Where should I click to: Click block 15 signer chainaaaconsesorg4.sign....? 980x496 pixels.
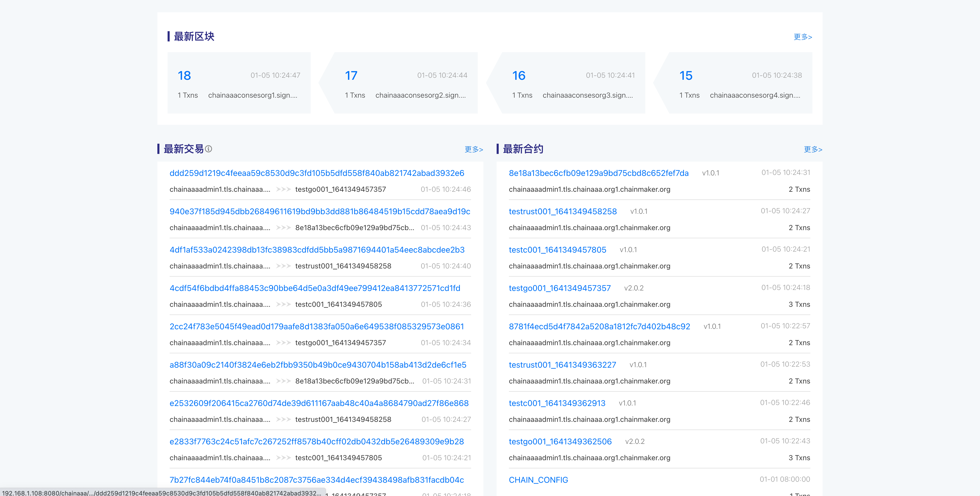click(x=755, y=95)
